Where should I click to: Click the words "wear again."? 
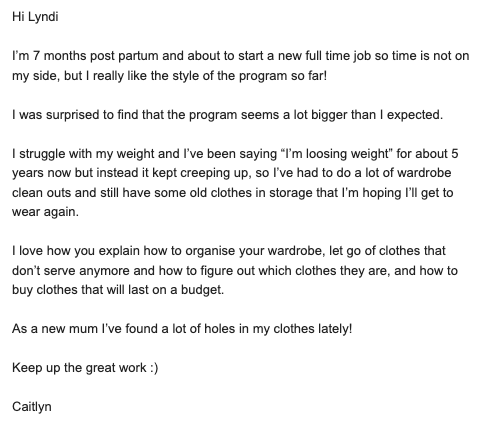pyautogui.click(x=45, y=212)
